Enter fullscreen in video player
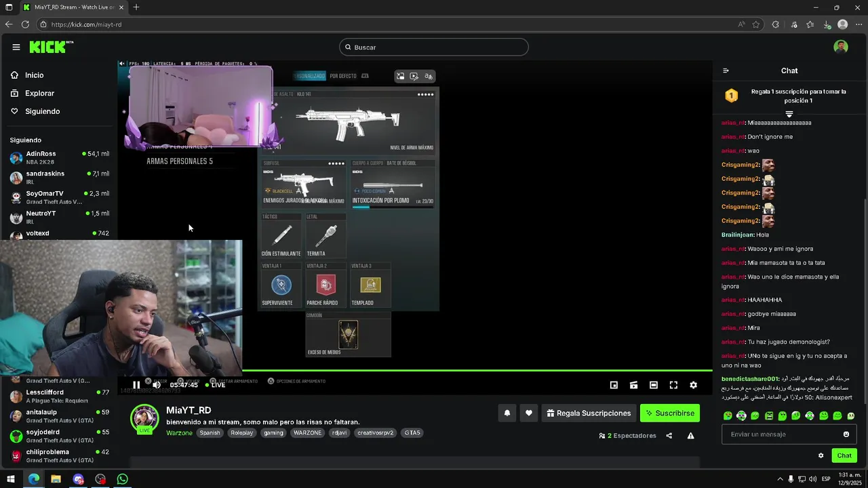The image size is (868, 488). [673, 385]
